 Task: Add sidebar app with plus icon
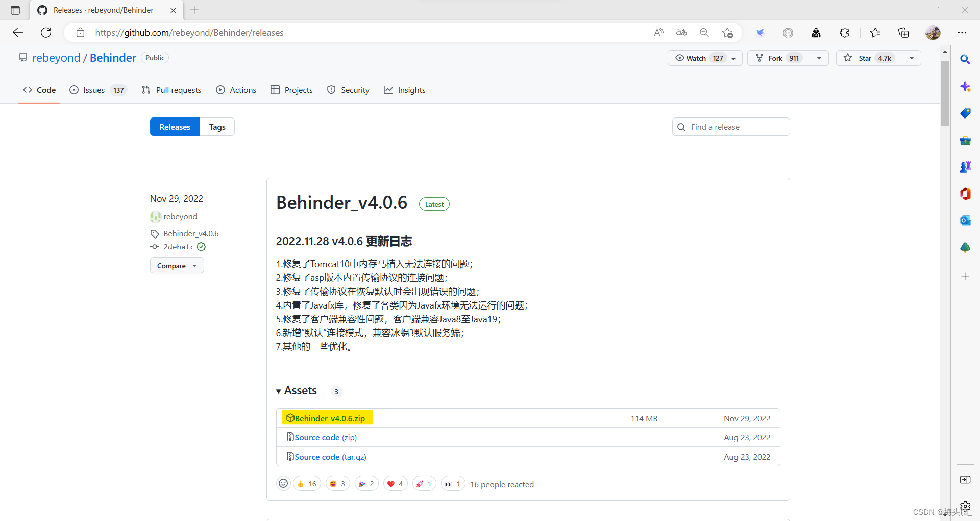tap(965, 276)
